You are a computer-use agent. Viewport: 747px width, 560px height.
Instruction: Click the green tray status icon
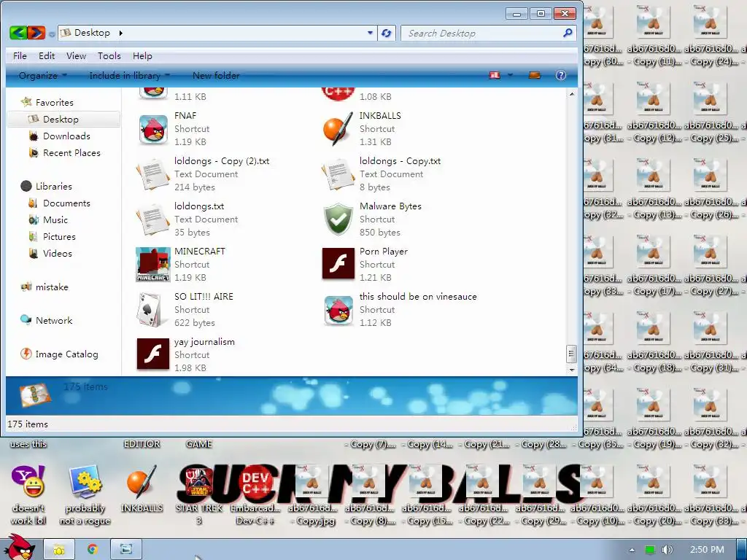point(650,550)
